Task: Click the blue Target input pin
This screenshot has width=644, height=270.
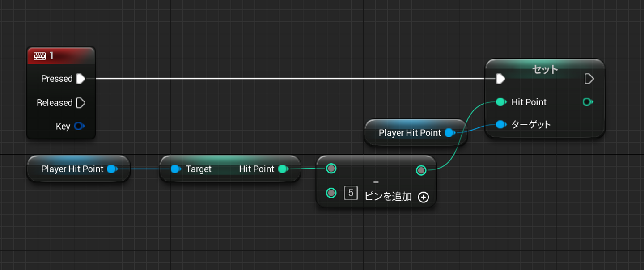Action: (x=176, y=169)
